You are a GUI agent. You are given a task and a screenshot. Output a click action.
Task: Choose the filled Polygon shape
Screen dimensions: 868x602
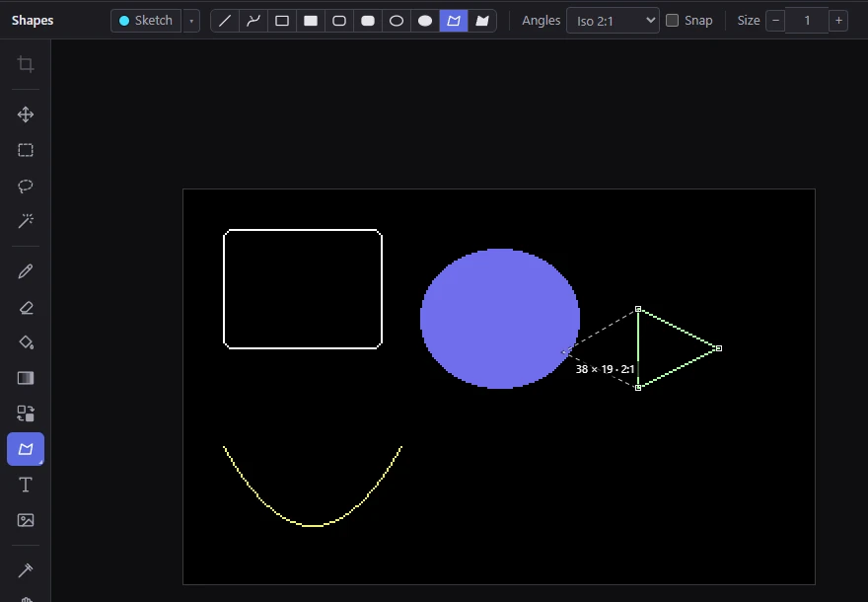482,21
